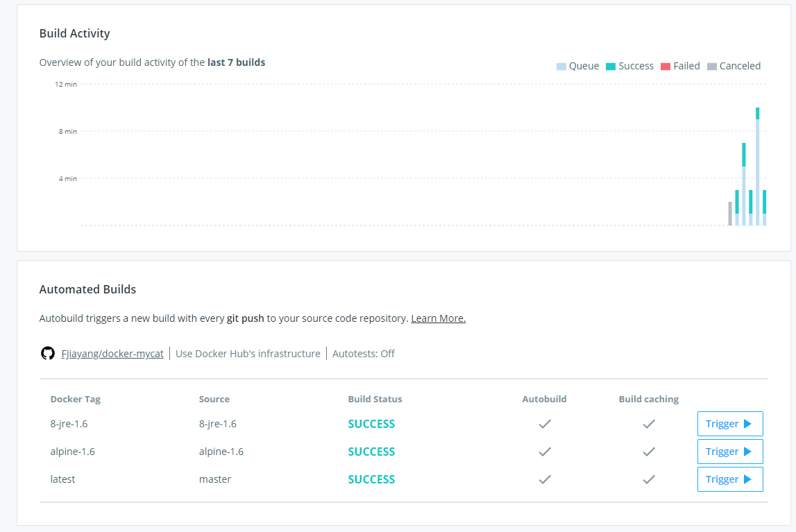Click Autobuild checkmark for 8-jre-1.6 tag
The height and width of the screenshot is (532, 796).
pos(545,424)
